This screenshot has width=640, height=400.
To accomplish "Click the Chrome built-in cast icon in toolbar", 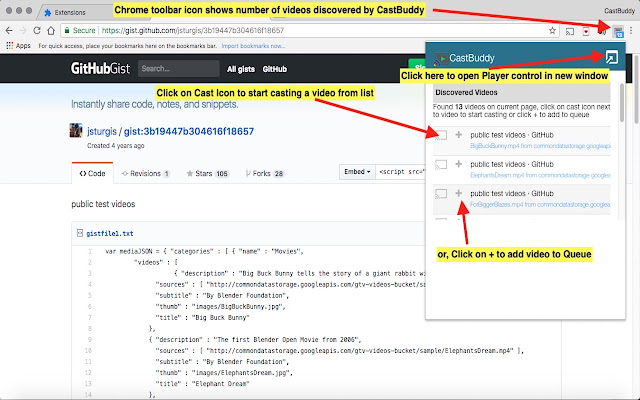I will 570,31.
